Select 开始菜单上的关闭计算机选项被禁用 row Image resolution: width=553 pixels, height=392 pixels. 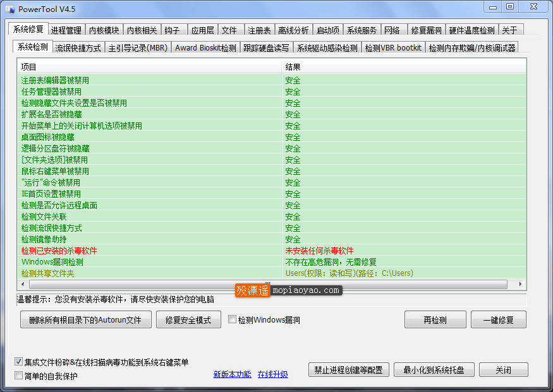[x=272, y=126]
